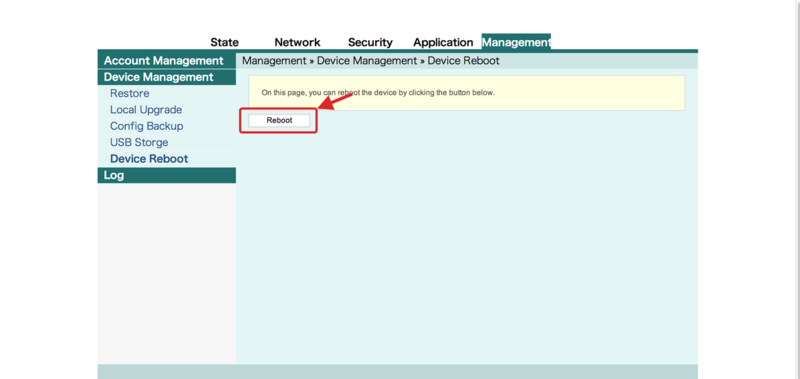Click the reboot instruction text
800x379 pixels.
pos(378,93)
